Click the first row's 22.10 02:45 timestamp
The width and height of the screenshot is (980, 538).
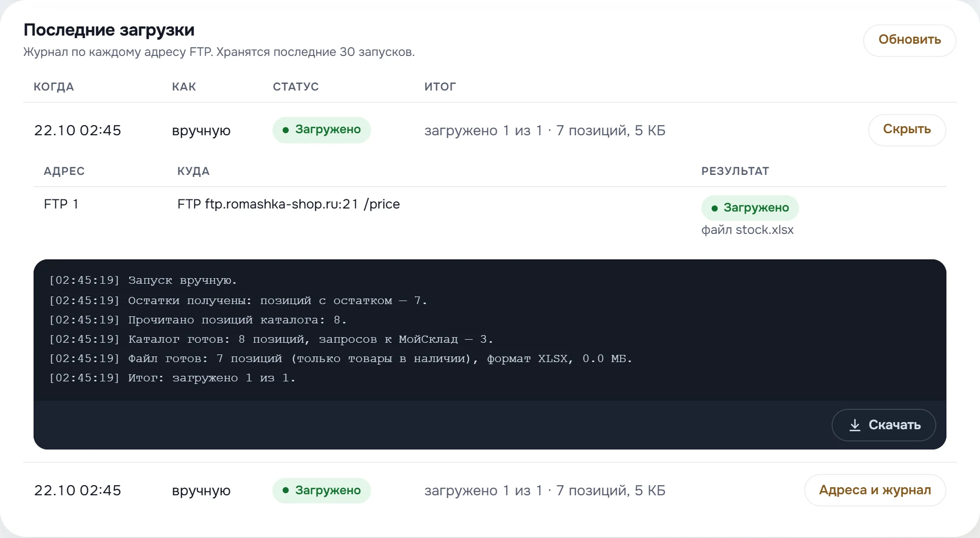78,131
